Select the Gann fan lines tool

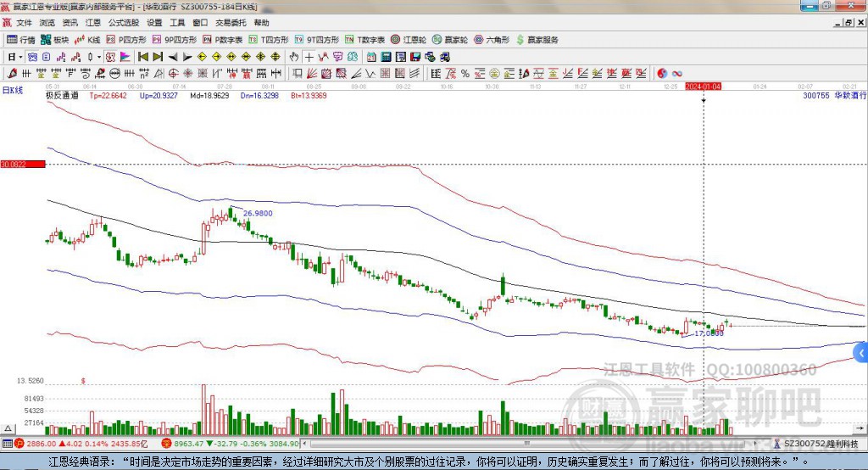click(312, 73)
